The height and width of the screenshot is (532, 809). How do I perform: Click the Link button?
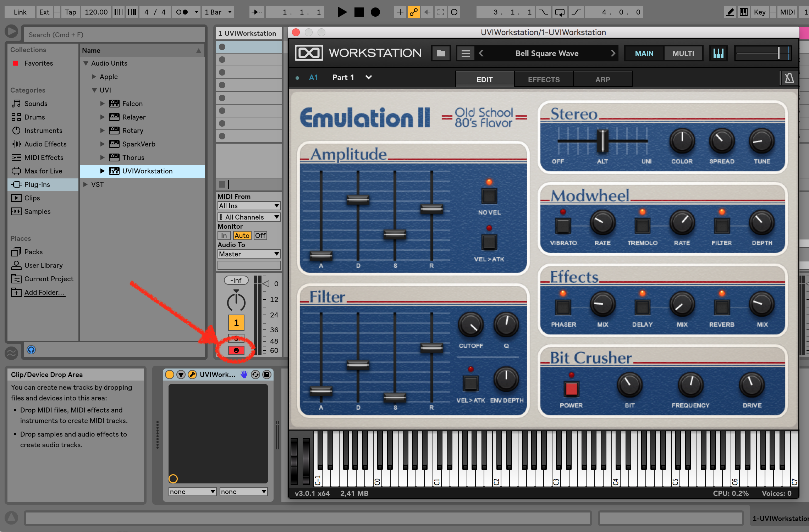(x=20, y=12)
